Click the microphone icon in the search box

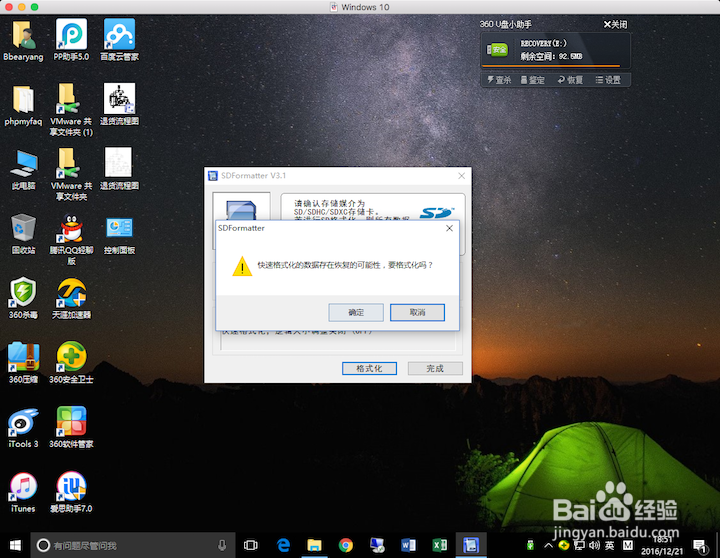click(222, 545)
